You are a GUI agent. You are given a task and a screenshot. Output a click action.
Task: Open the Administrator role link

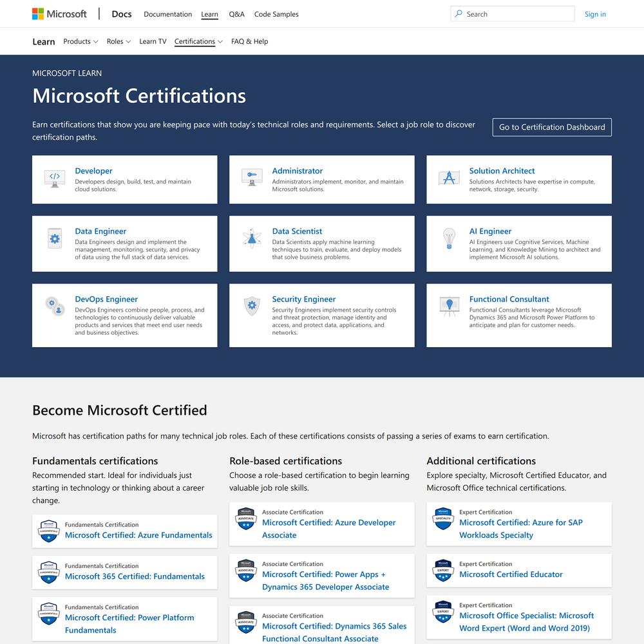(x=298, y=171)
